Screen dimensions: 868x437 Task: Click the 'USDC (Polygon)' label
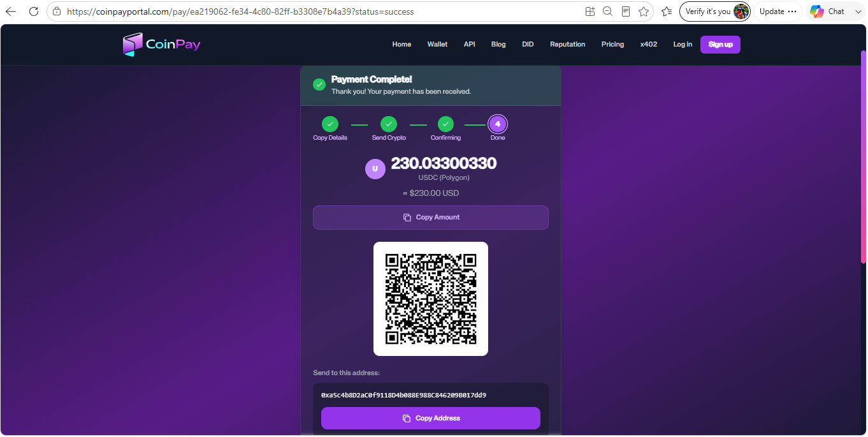point(444,178)
